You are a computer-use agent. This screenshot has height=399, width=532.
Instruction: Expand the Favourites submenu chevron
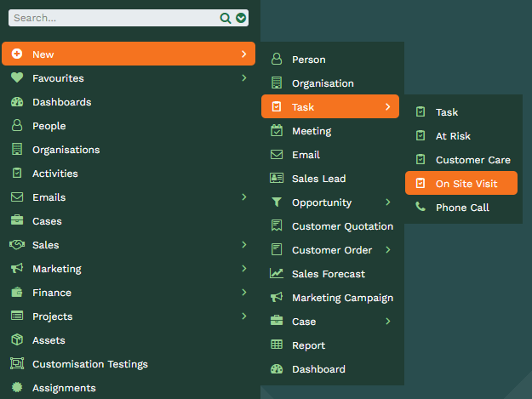[244, 78]
